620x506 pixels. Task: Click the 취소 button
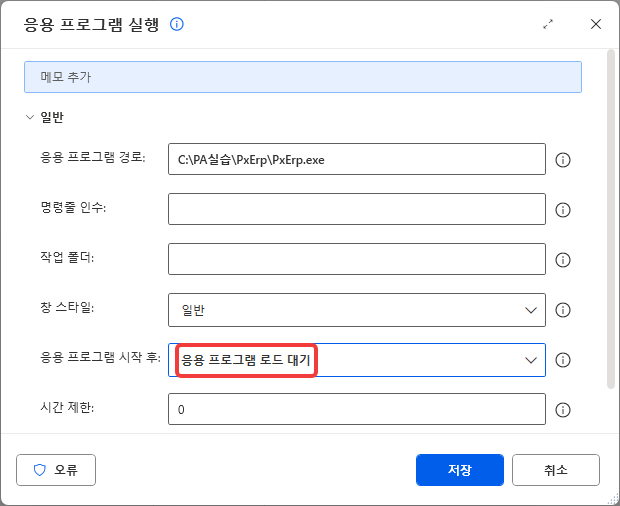pos(556,470)
